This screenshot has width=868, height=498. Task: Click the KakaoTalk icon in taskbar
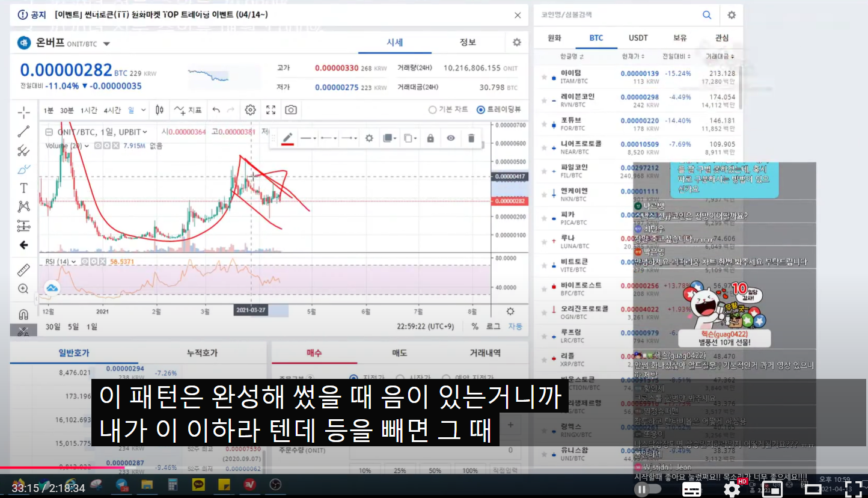(x=198, y=484)
